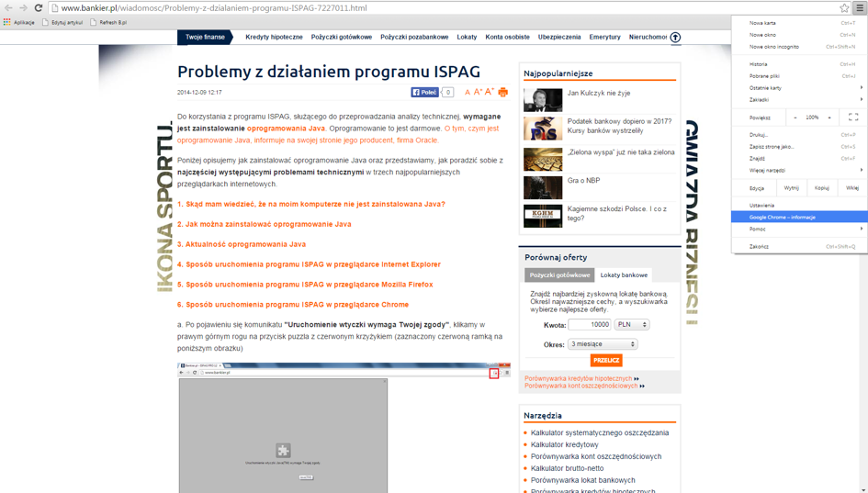The width and height of the screenshot is (868, 493).
Task: Open Kalkulator brutto-netto tool link
Action: (567, 468)
